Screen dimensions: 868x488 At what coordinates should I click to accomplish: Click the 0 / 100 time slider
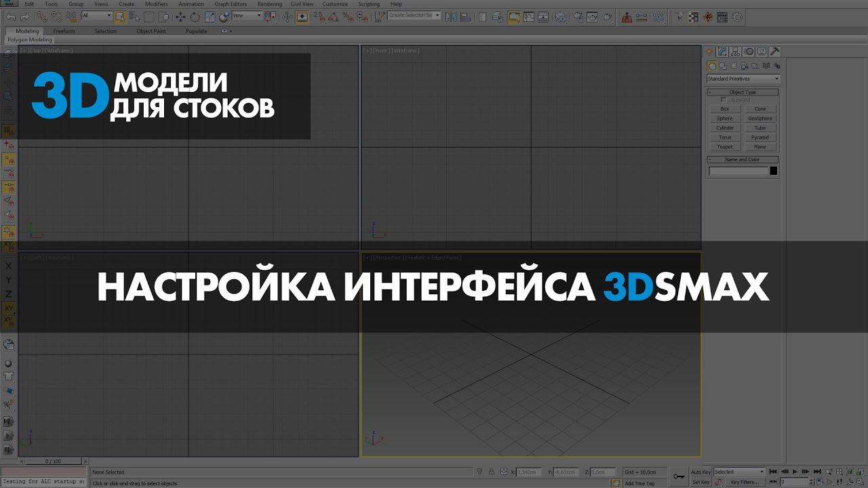53,461
